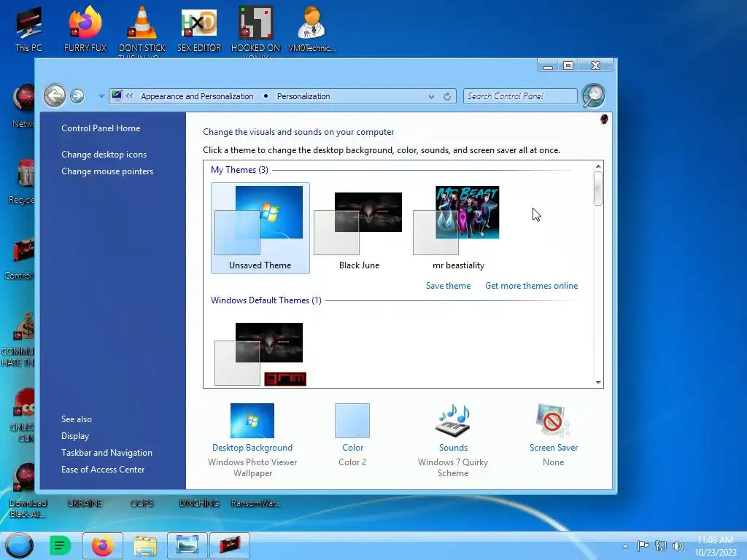Viewport: 747px width, 560px height.
Task: Refresh the Control Panel page
Action: (x=447, y=97)
